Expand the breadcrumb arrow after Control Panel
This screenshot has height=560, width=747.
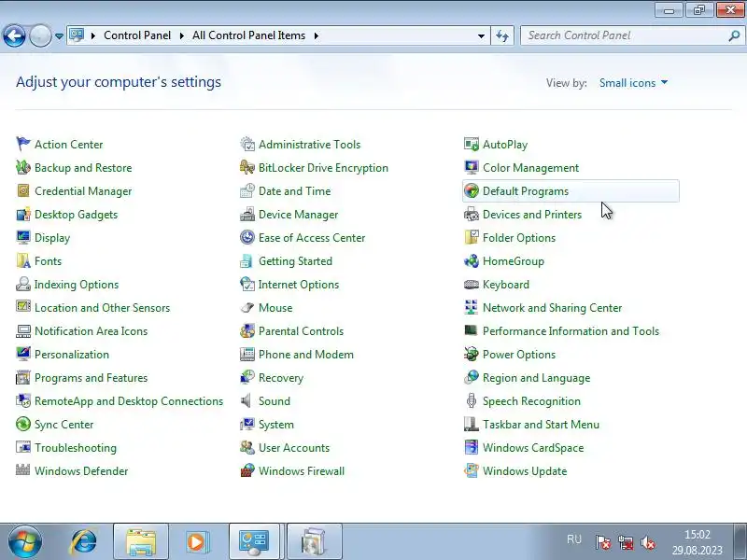coord(182,35)
